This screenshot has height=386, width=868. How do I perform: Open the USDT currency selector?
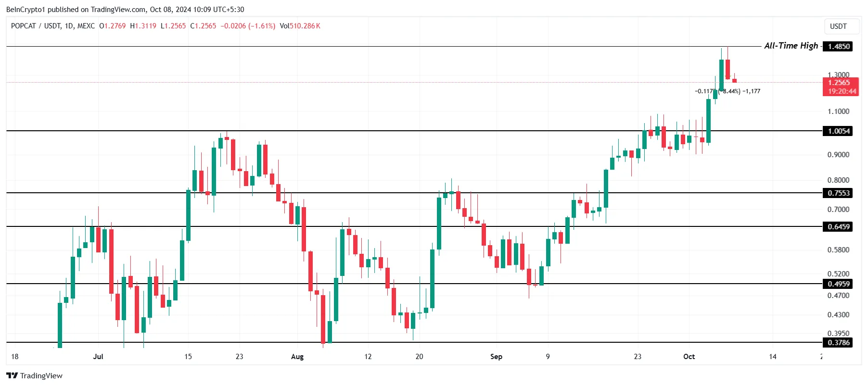(x=838, y=26)
